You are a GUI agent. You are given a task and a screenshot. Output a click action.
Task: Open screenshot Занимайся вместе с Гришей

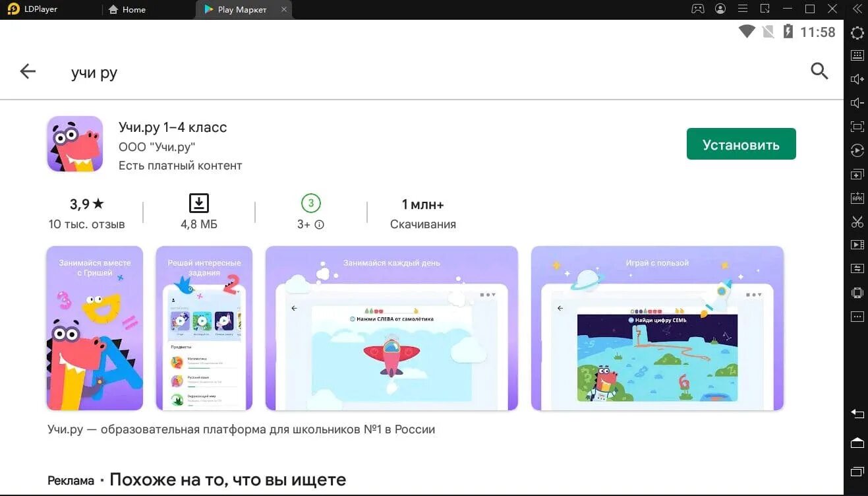point(95,328)
